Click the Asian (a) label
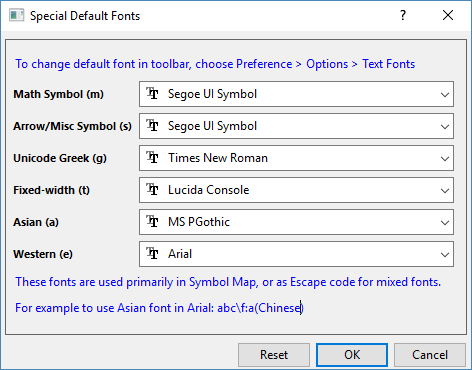The height and width of the screenshot is (370, 472). tap(36, 222)
